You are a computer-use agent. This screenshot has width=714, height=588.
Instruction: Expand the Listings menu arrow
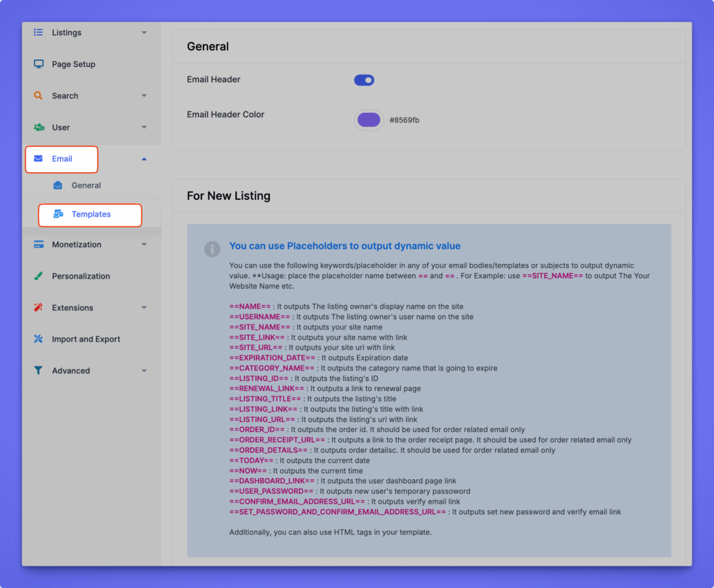[x=144, y=33]
